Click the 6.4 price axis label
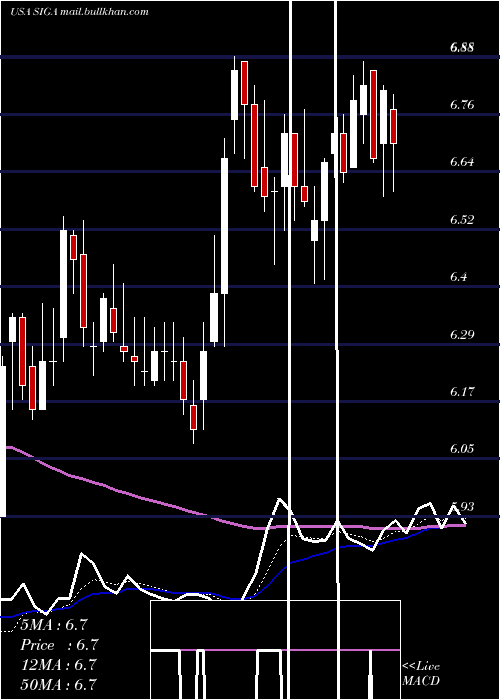The height and width of the screenshot is (700, 500). 458,277
